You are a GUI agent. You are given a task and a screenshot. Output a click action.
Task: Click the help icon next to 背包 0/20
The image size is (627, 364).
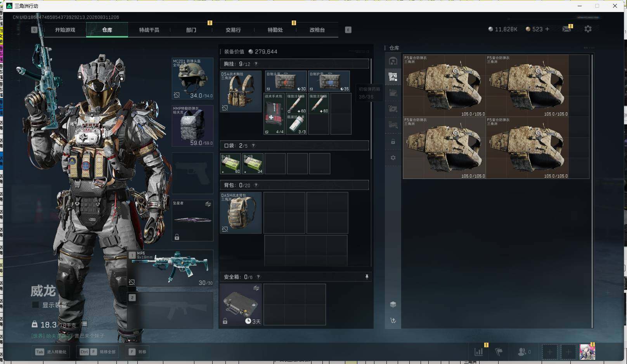pos(256,185)
